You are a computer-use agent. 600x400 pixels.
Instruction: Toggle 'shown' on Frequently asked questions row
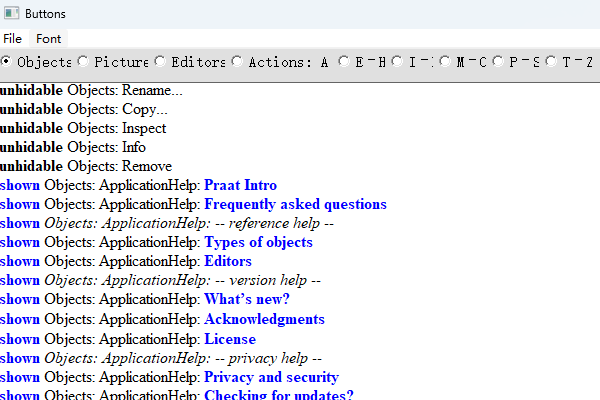tap(20, 204)
